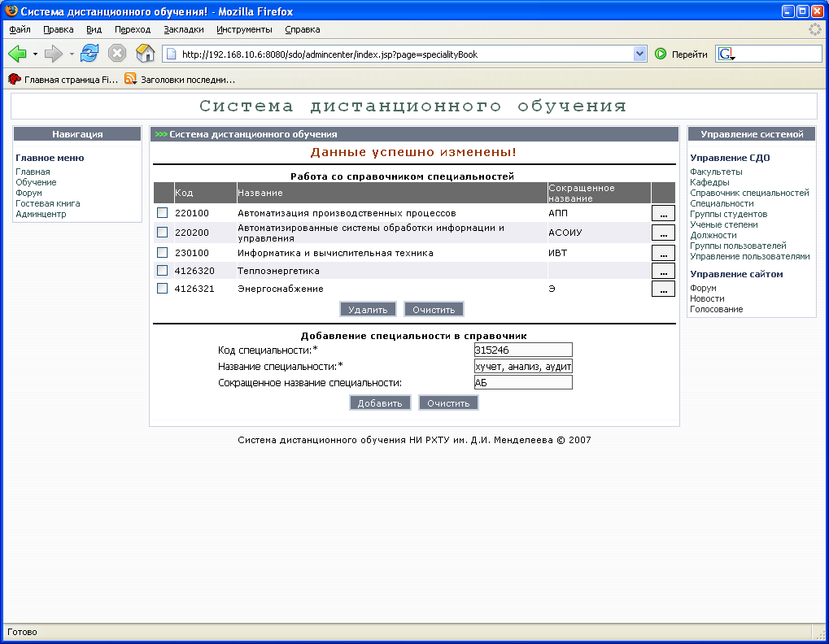829x644 pixels.
Task: Open the Переход menu
Action: click(x=133, y=29)
